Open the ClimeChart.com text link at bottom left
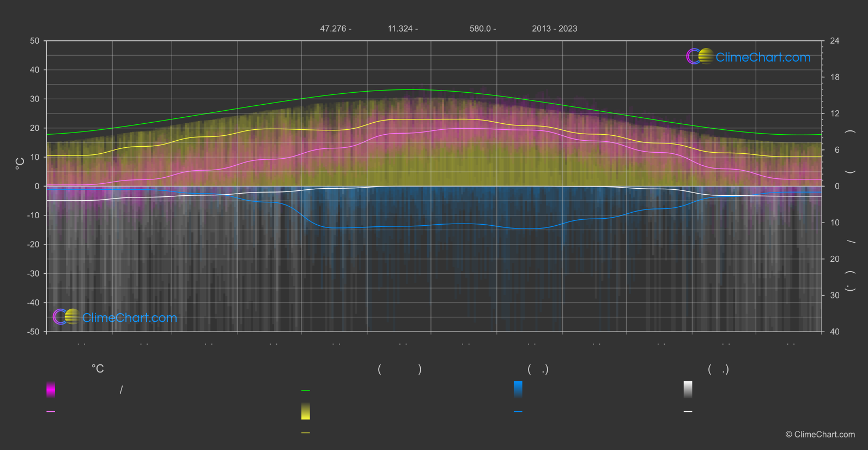 pyautogui.click(x=129, y=317)
